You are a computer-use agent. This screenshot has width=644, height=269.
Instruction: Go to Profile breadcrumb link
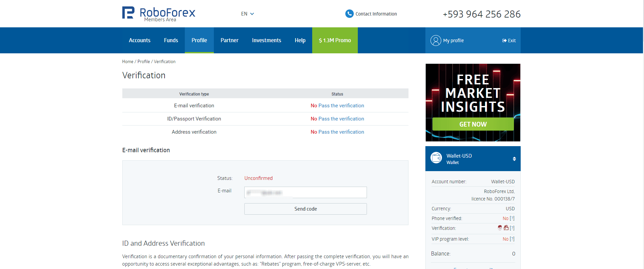[x=144, y=61]
